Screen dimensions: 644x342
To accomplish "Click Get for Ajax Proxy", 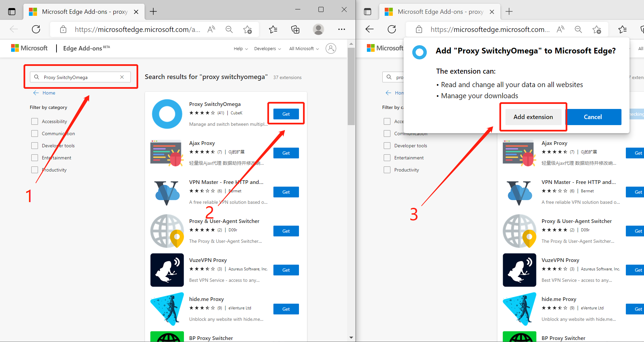I will (286, 153).
